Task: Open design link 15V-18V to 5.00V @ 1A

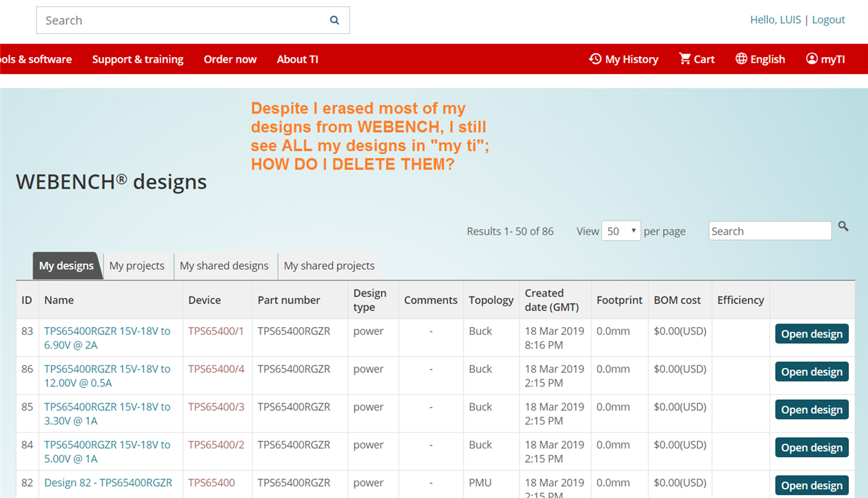Action: (107, 451)
